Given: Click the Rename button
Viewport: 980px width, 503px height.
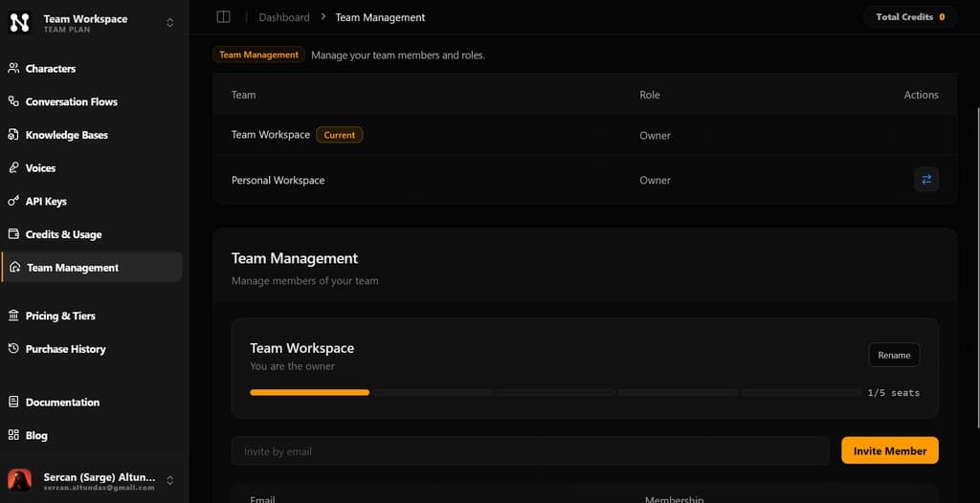Looking at the screenshot, I should click(x=894, y=355).
